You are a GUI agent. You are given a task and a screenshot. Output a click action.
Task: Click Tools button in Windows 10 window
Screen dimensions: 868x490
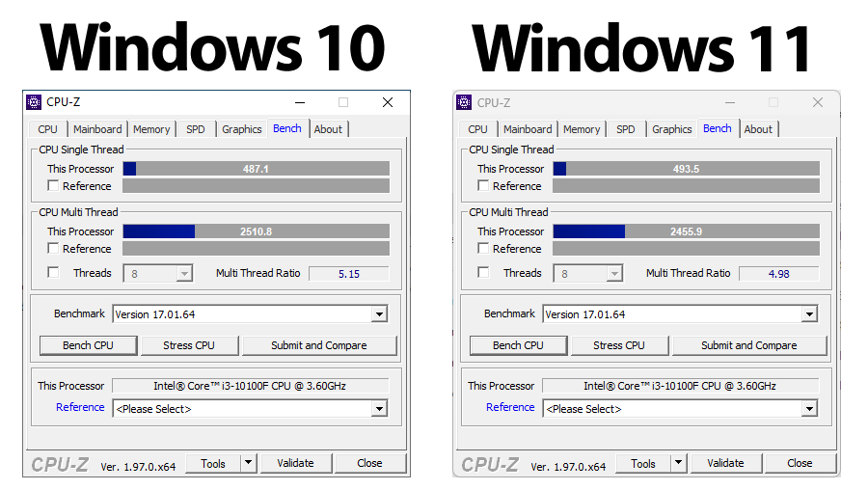pos(213,463)
